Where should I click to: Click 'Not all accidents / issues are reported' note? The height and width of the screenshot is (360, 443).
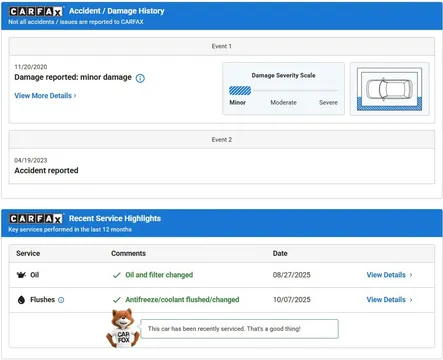pos(76,22)
